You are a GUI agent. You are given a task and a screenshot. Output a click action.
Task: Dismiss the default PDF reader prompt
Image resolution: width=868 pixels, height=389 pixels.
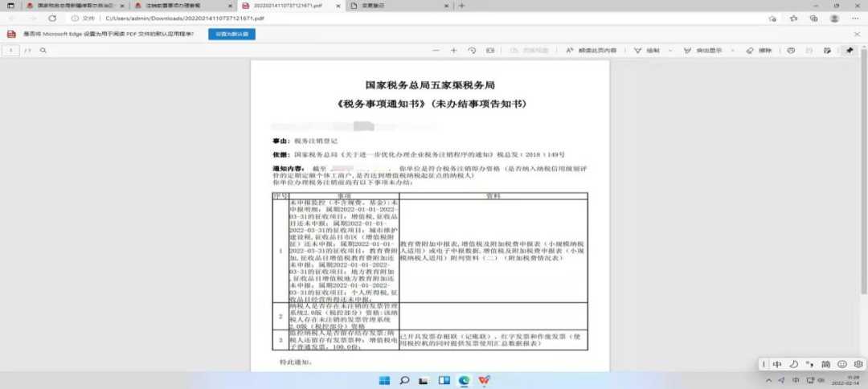(857, 34)
